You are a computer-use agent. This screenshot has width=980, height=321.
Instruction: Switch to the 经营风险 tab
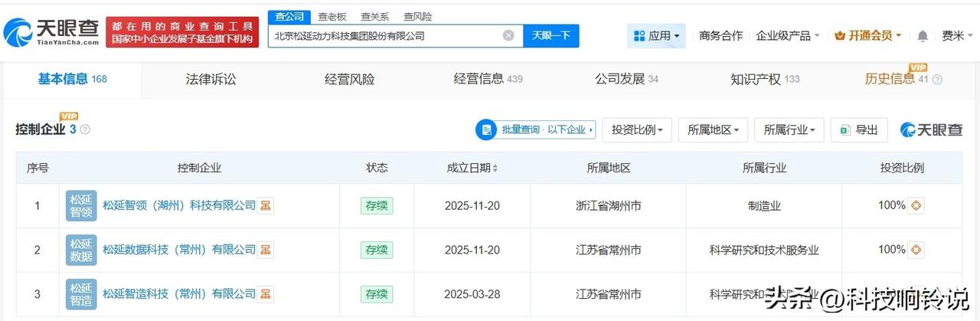pyautogui.click(x=349, y=79)
